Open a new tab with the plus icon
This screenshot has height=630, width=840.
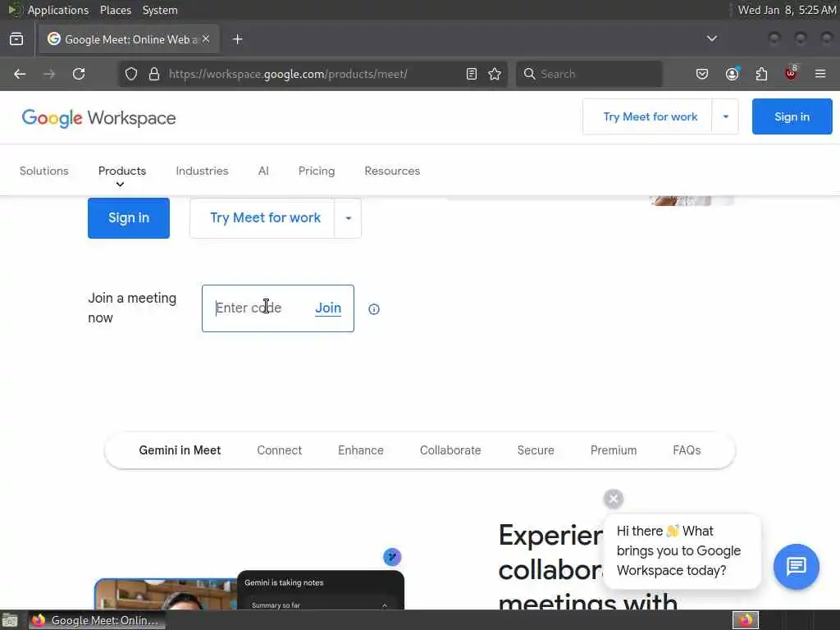pos(238,39)
